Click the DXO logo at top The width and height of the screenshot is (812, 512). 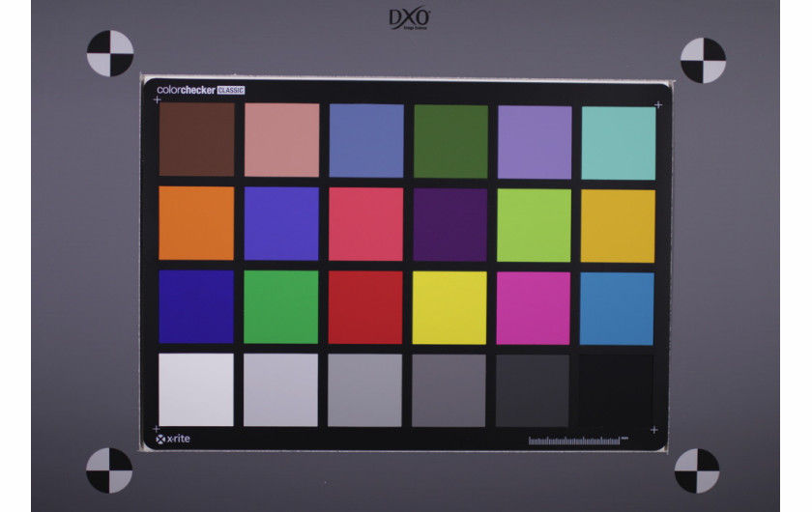pyautogui.click(x=410, y=18)
